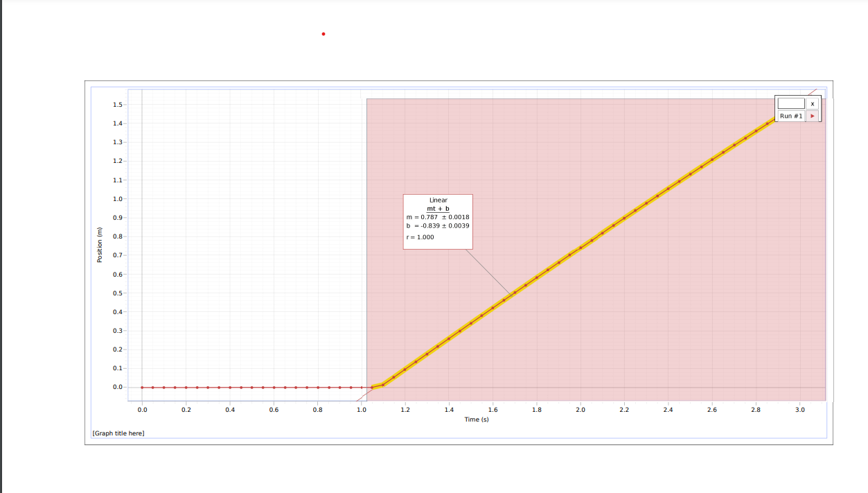
Task: Click the empty text field in the legend box
Action: click(x=790, y=103)
